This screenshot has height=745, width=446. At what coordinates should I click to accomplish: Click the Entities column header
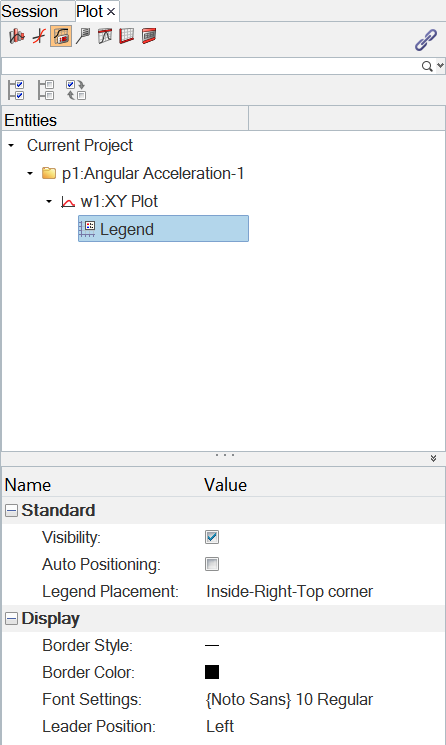125,120
